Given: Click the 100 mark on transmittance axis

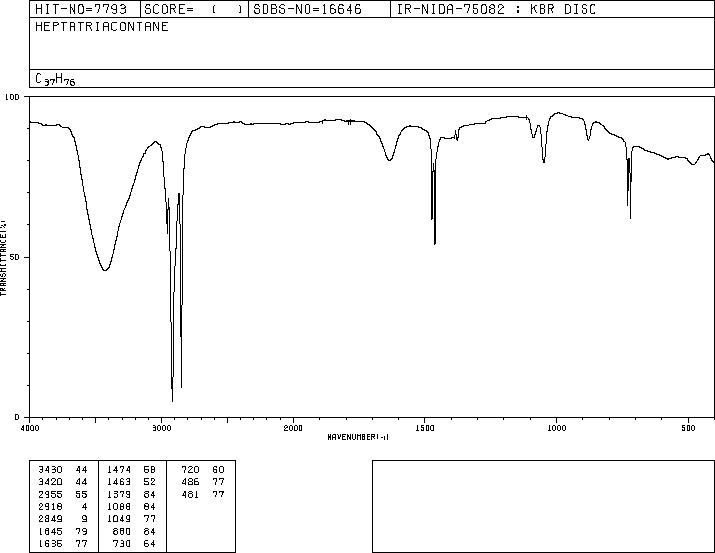Looking at the screenshot, I should coord(12,97).
